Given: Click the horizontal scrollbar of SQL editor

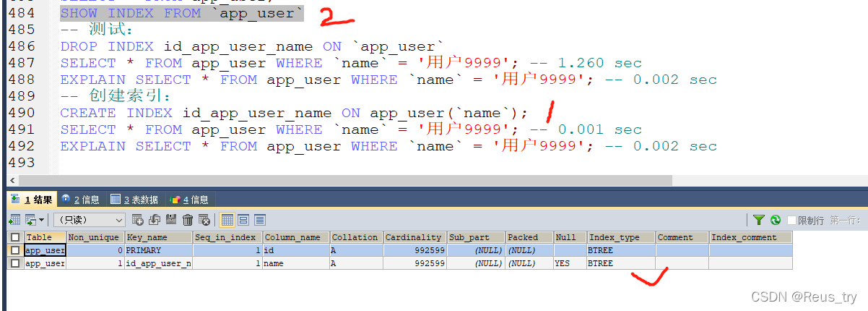Looking at the screenshot, I should tap(345, 180).
